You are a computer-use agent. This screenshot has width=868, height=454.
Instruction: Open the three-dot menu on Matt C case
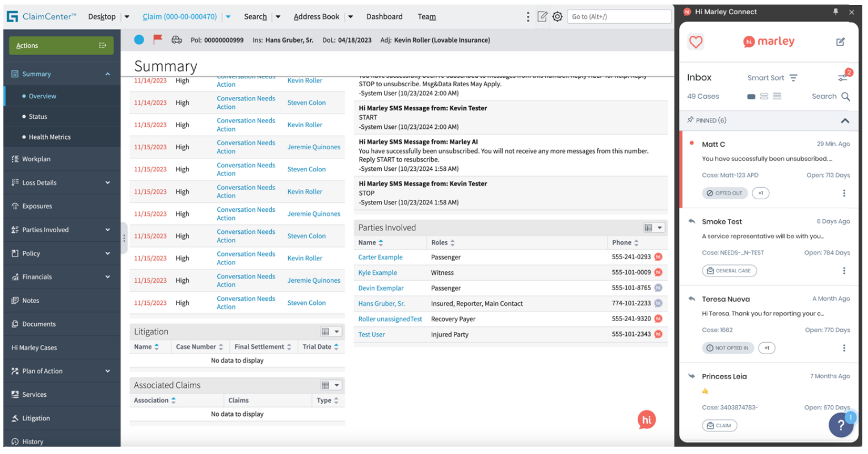click(844, 193)
